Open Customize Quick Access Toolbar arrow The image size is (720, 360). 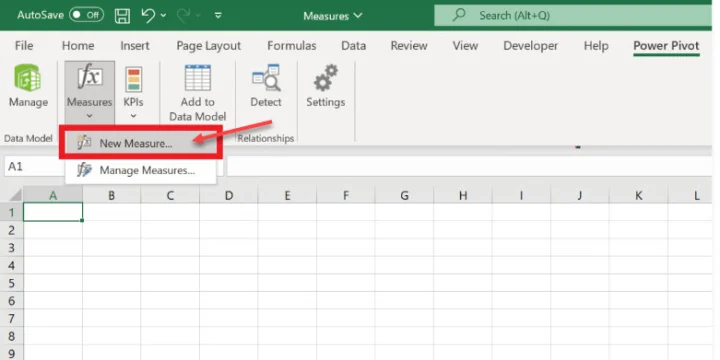219,16
